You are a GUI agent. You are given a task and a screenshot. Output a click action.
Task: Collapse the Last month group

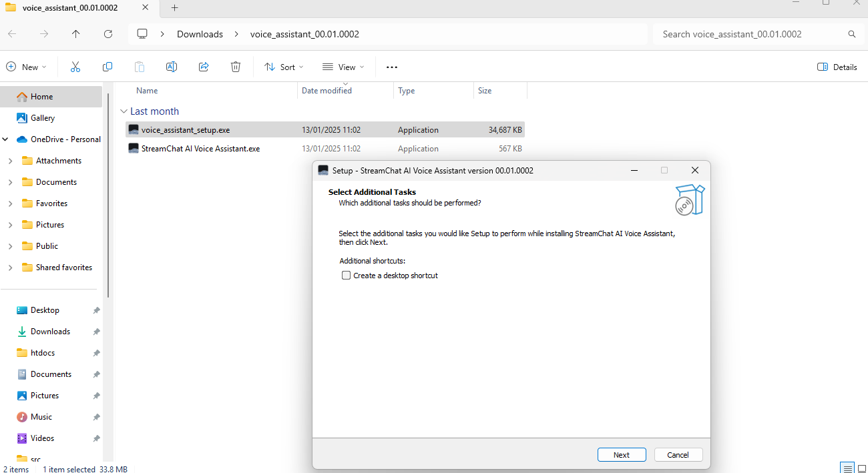coord(124,111)
